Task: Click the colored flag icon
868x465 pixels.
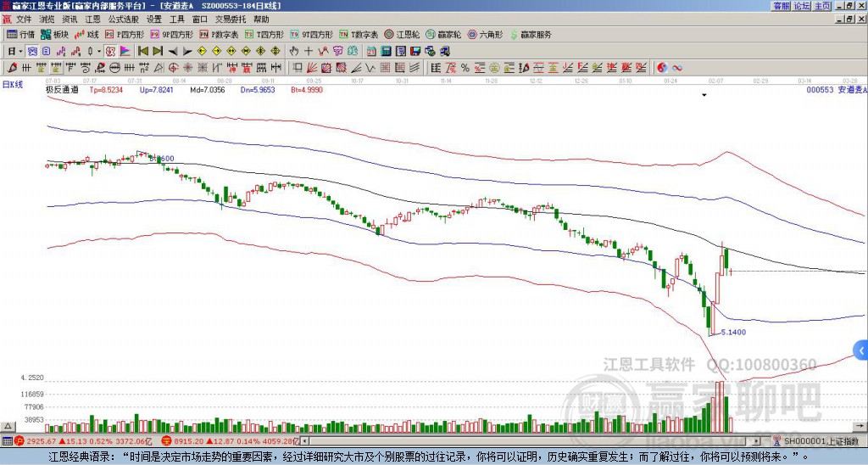Action: pyautogui.click(x=125, y=51)
